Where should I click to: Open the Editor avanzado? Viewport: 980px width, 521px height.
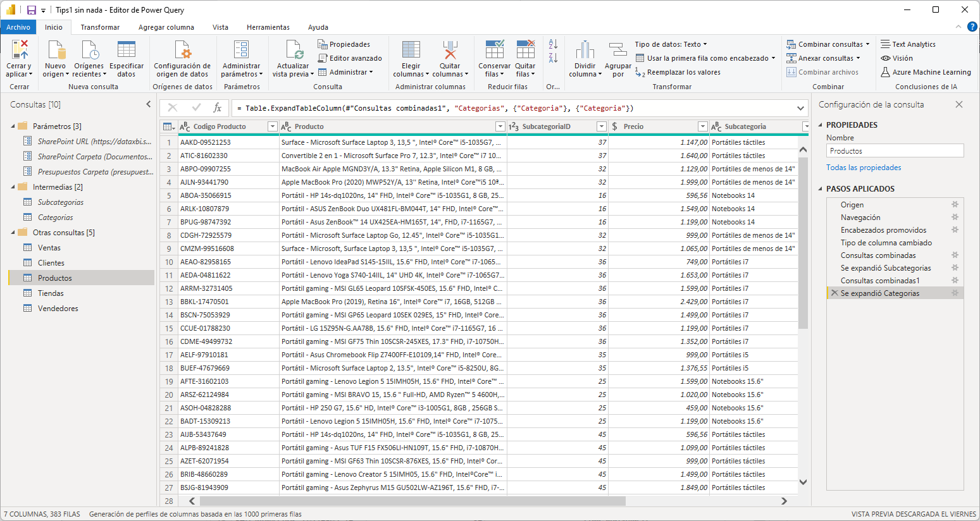coord(350,58)
